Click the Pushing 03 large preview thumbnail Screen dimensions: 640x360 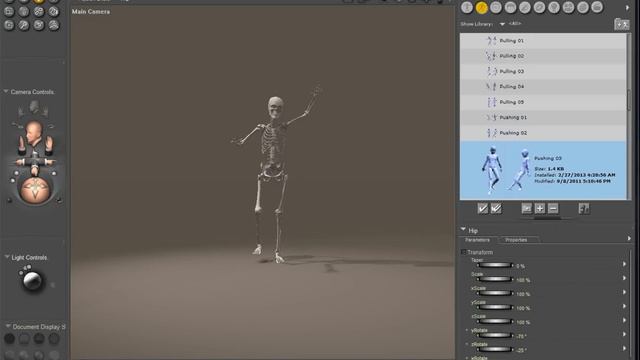pyautogui.click(x=507, y=170)
